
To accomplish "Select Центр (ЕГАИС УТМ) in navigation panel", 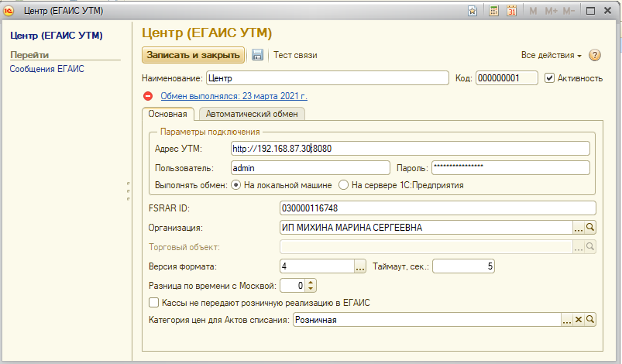I will (x=57, y=36).
